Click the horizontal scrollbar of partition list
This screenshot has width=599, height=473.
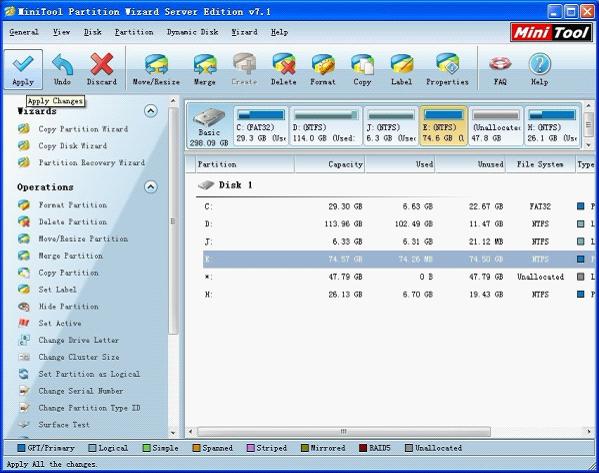pyautogui.click(x=344, y=432)
